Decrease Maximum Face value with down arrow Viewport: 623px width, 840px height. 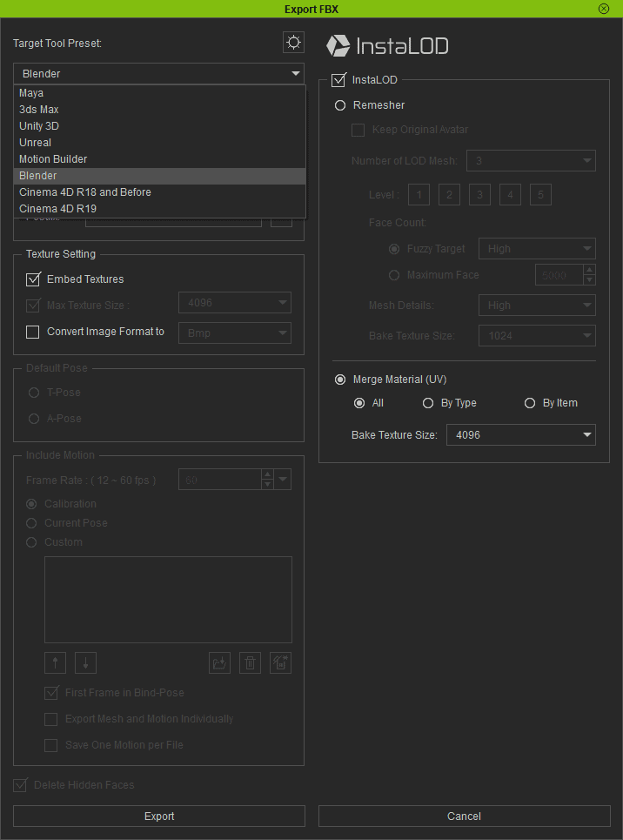[589, 280]
